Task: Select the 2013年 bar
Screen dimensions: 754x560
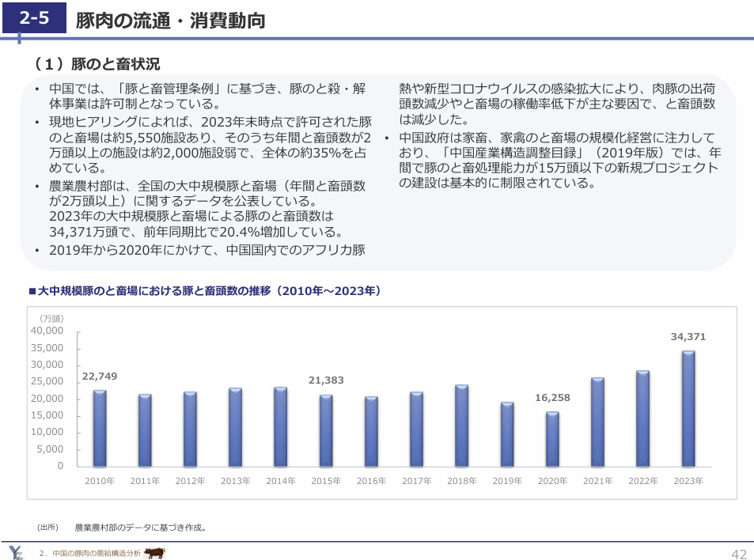Action: (235, 427)
